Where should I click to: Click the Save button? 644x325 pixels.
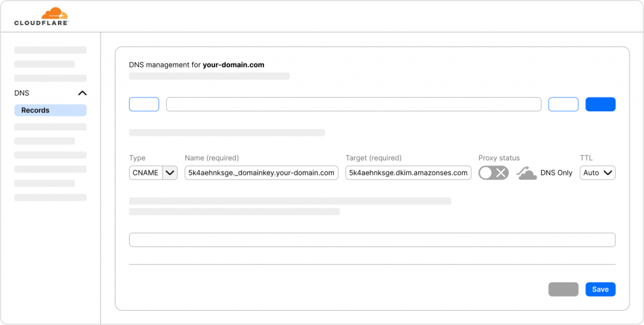pyautogui.click(x=600, y=289)
